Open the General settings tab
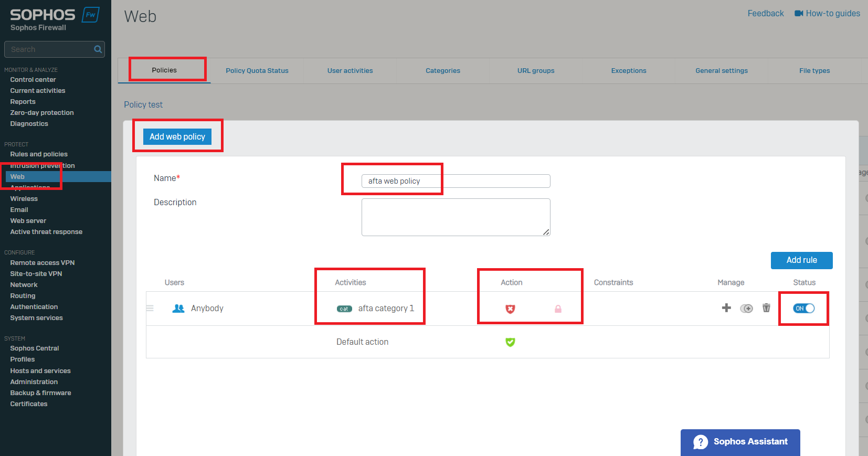 722,71
